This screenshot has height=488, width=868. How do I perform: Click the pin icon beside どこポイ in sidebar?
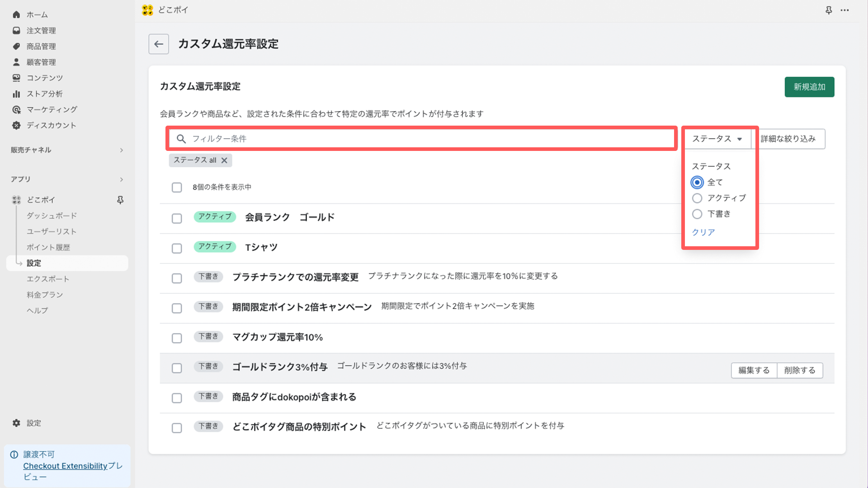point(120,200)
